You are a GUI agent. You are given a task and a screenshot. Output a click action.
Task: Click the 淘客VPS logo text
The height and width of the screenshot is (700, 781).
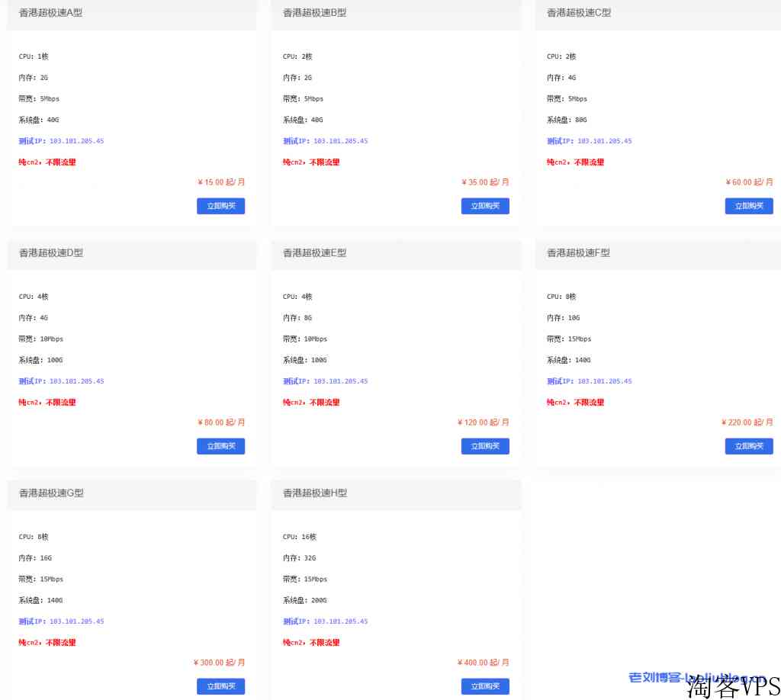(x=732, y=688)
